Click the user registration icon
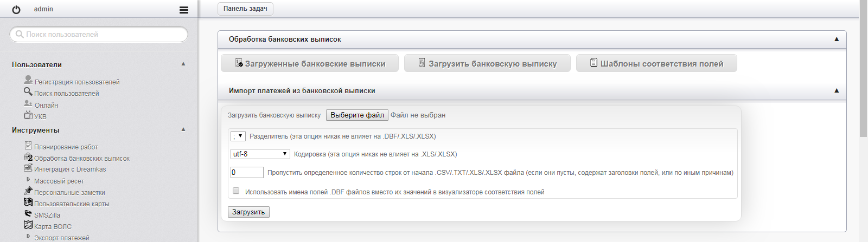868x242 pixels. [x=28, y=80]
